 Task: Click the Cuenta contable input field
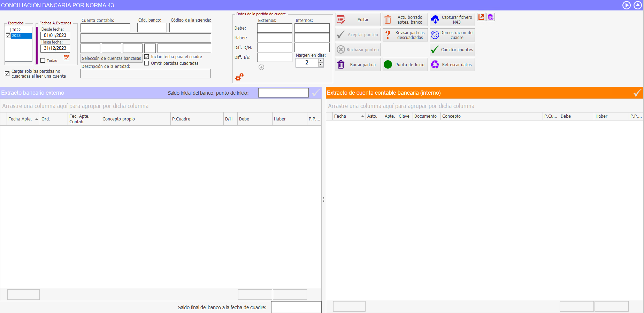tap(105, 28)
